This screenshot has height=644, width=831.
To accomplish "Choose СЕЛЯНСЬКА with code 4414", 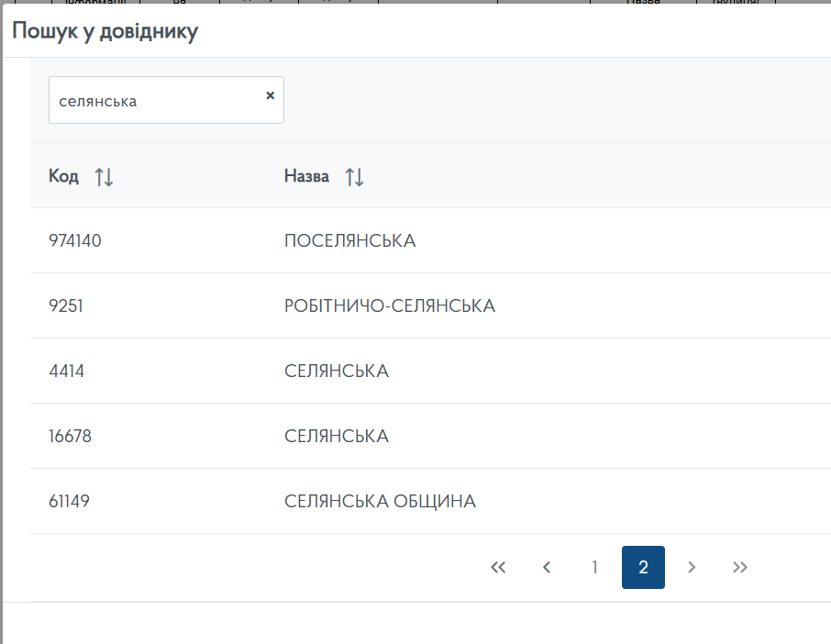I will pyautogui.click(x=337, y=372).
